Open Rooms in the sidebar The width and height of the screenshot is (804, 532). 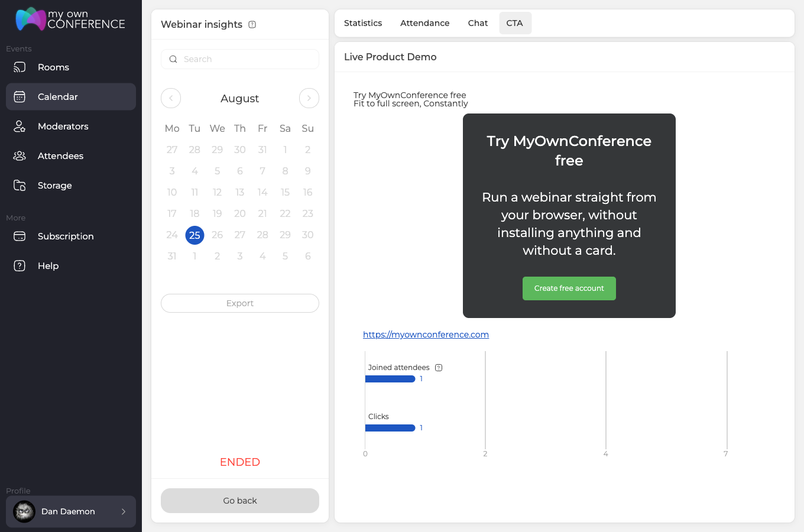71,67
